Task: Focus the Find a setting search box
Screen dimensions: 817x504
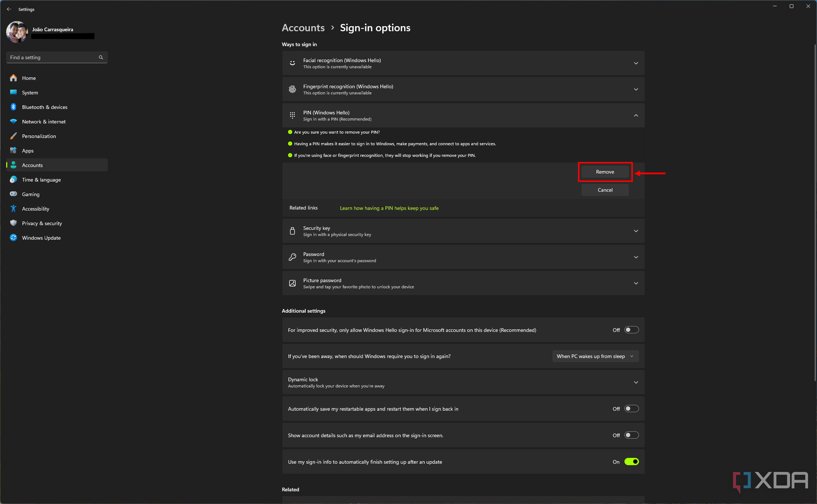Action: (57, 57)
